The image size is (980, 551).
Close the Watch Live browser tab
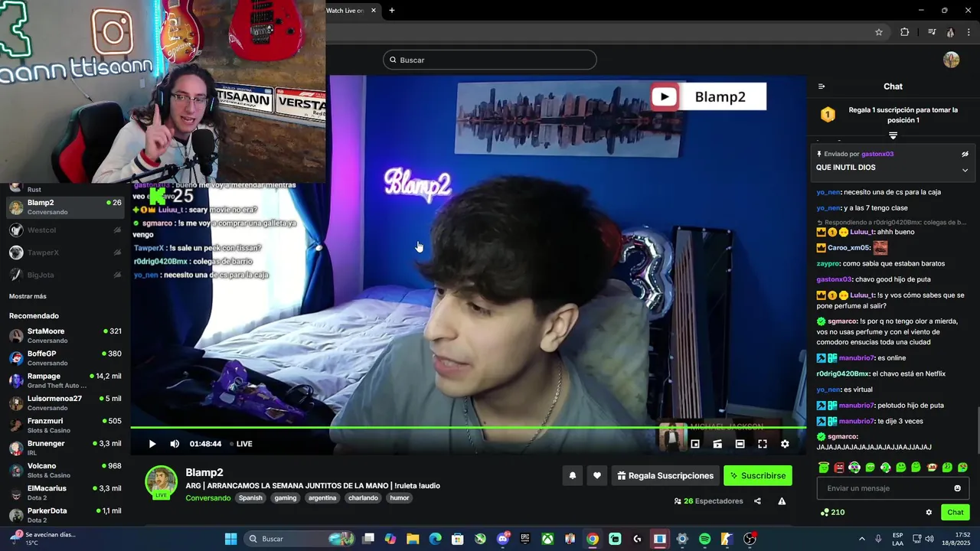374,10
